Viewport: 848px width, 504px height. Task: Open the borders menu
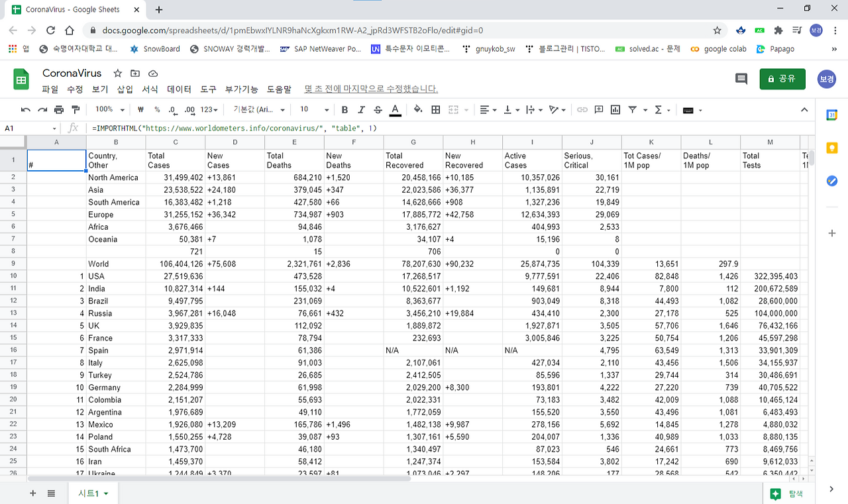coord(436,110)
